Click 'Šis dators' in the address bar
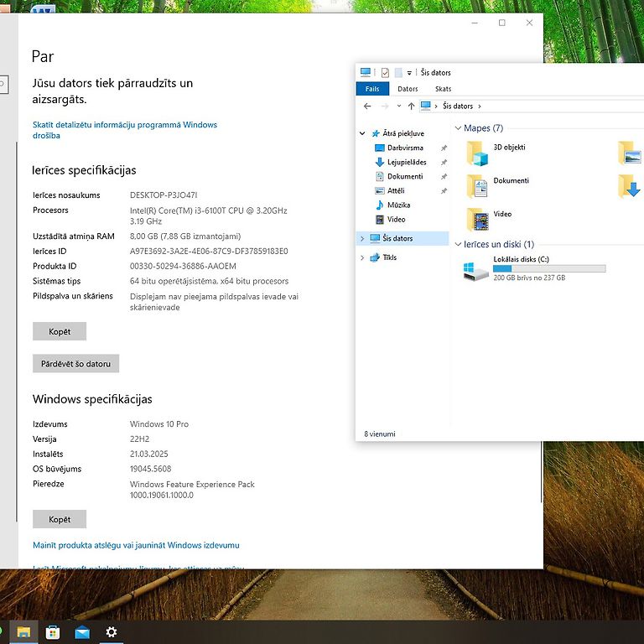Viewport: 644px width, 644px height. [x=458, y=106]
